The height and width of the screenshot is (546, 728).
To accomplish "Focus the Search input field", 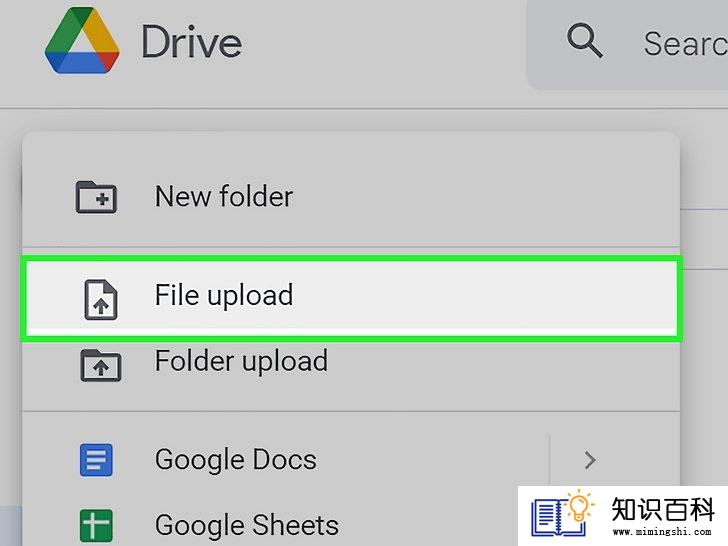I will 627,45.
